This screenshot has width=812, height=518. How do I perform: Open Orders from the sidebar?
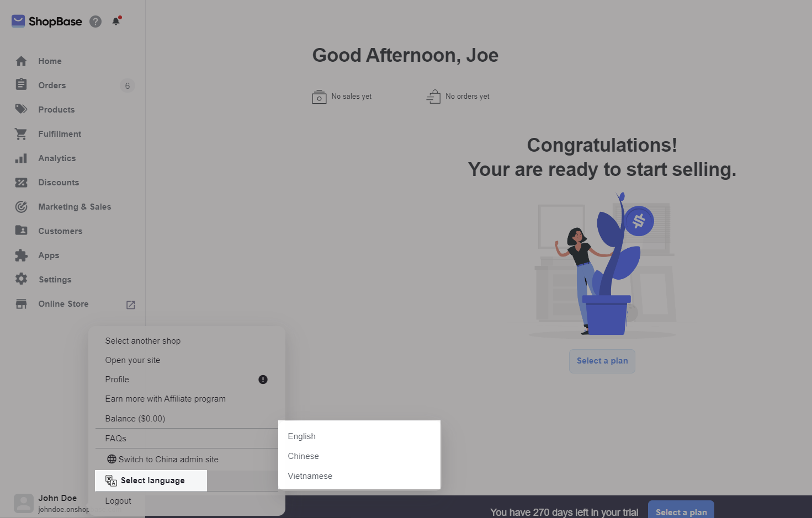52,86
